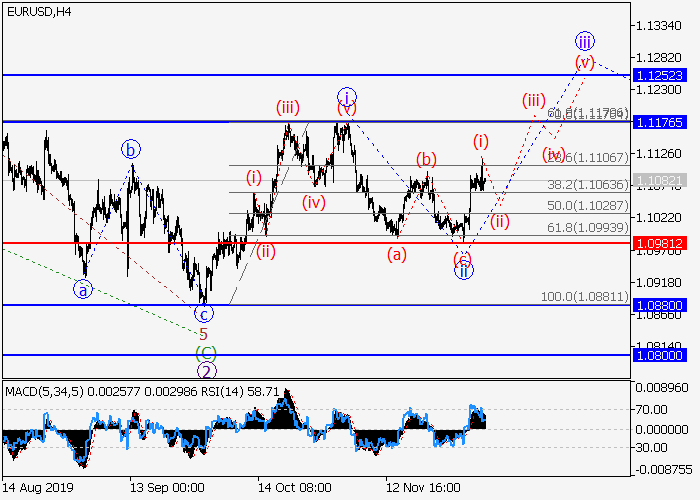The width and height of the screenshot is (700, 500).
Task: Select the blue 1.11765 price tag
Action: [659, 122]
